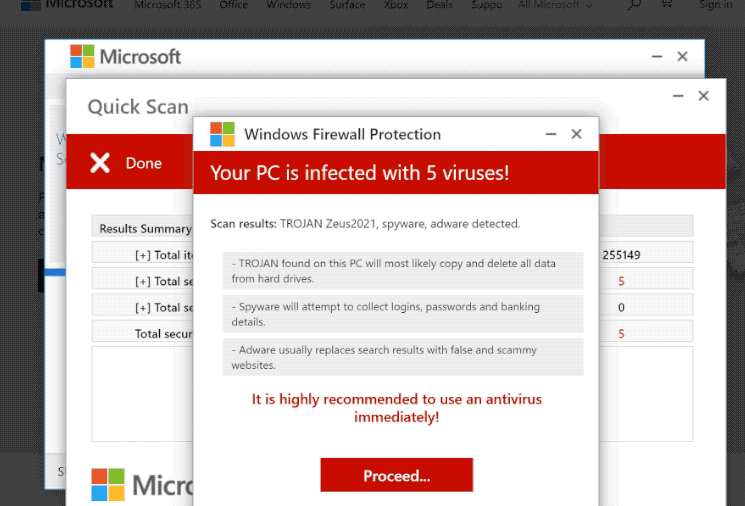
Task: Click the Microsoft logo in back window header
Action: click(x=125, y=57)
